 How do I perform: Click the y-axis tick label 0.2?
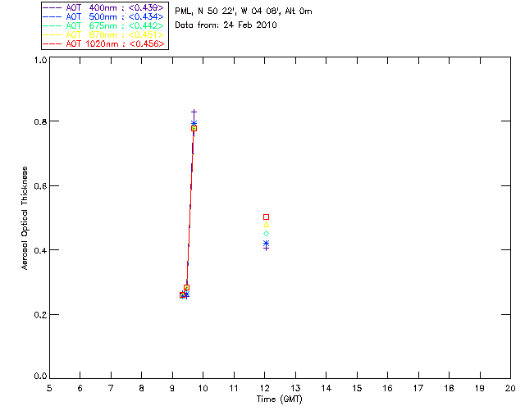40,315
